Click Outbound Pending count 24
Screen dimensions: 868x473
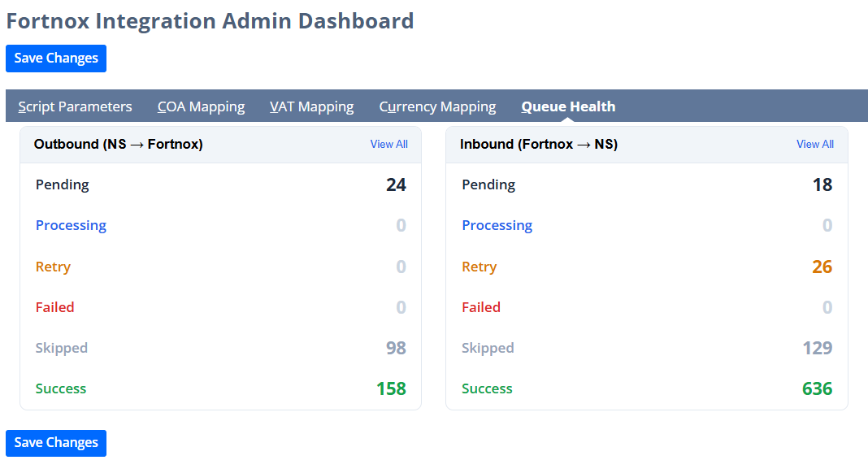click(x=396, y=184)
